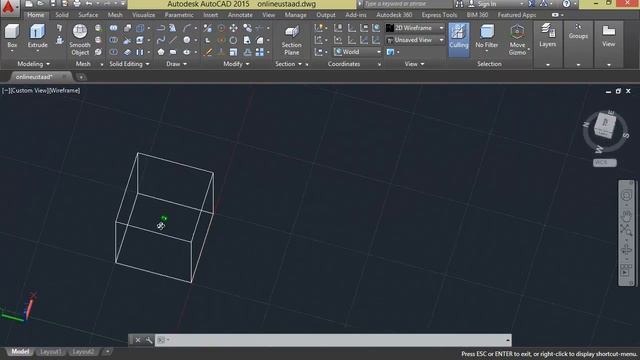Open the Express Tools tab
This screenshot has height=360, width=640.
(x=439, y=15)
